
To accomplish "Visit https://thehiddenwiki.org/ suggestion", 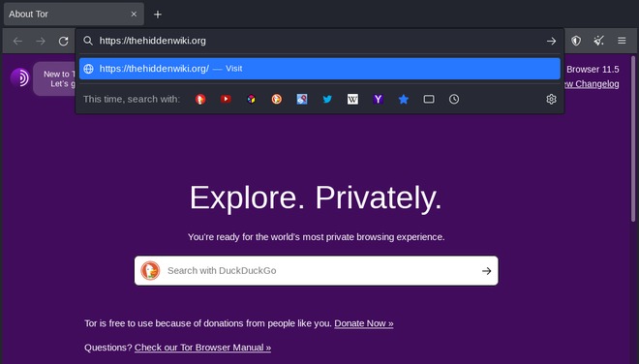I will pos(319,69).
